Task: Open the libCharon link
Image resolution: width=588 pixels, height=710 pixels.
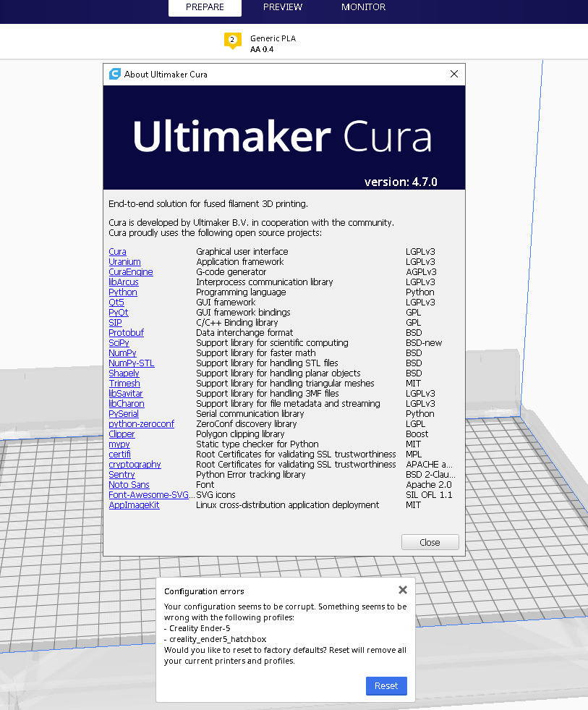Action: coord(127,403)
